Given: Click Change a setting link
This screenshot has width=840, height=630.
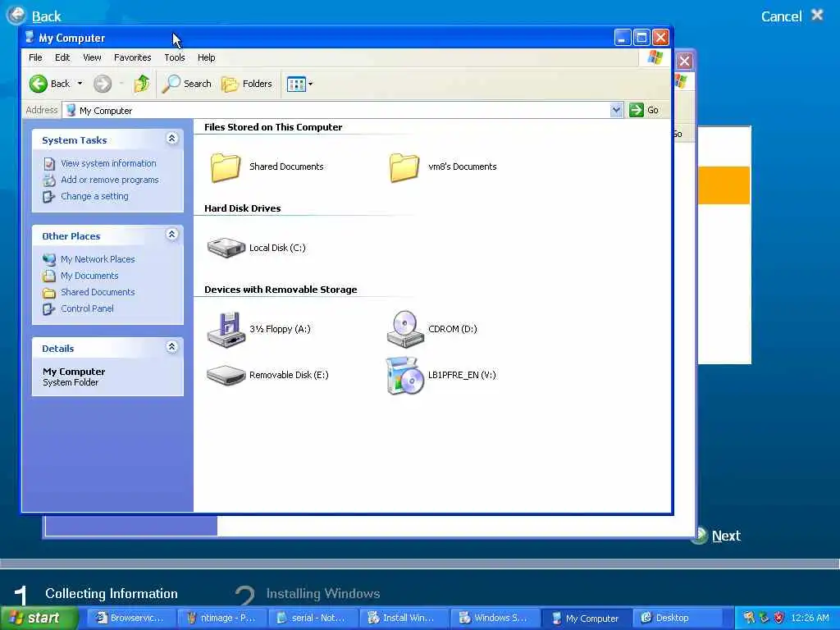Looking at the screenshot, I should 95,197.
